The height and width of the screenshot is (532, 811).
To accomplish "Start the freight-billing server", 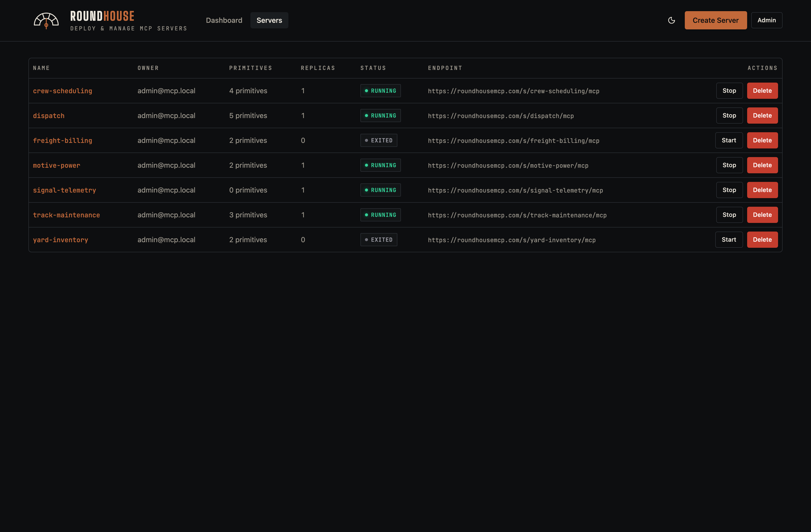I will click(x=729, y=140).
